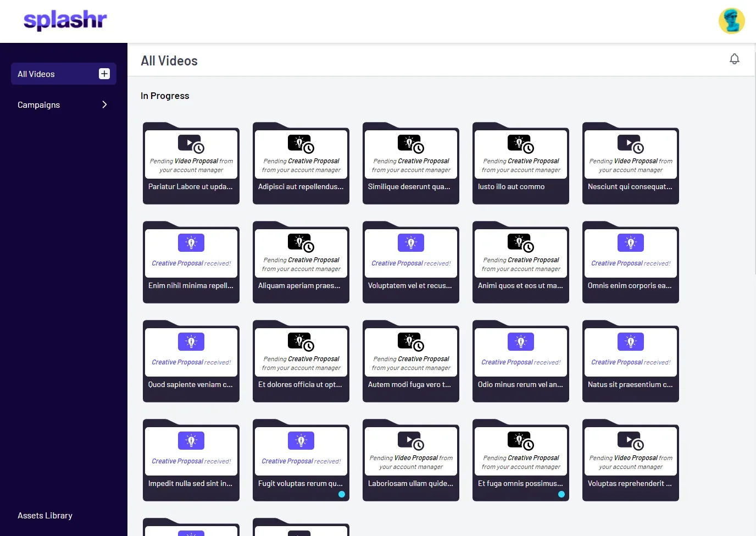This screenshot has width=756, height=536.
Task: Click the blue dot on Et fuga omnis card
Action: [x=562, y=494]
